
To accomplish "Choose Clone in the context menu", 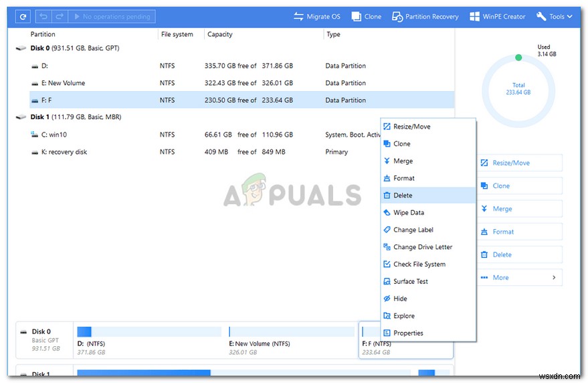I will [x=428, y=144].
